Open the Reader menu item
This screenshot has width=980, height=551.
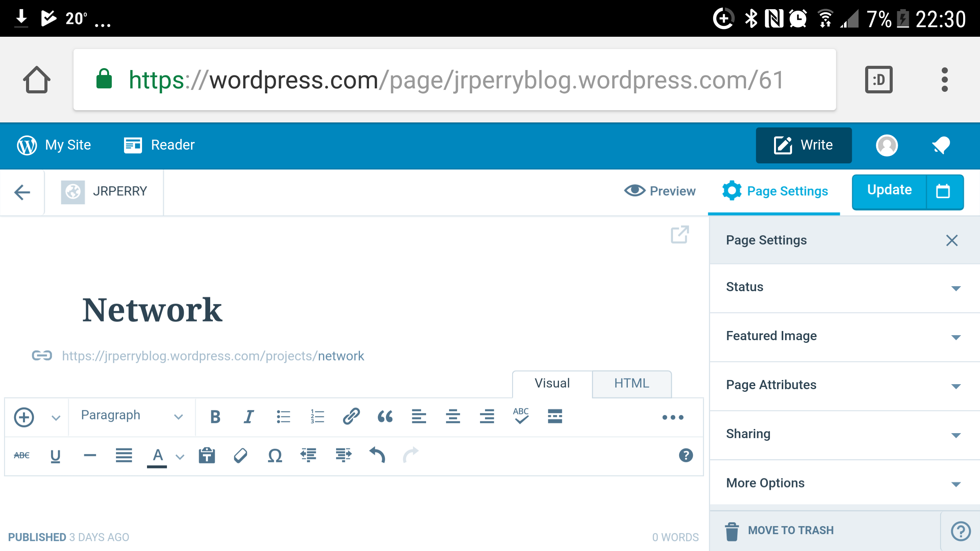(159, 145)
